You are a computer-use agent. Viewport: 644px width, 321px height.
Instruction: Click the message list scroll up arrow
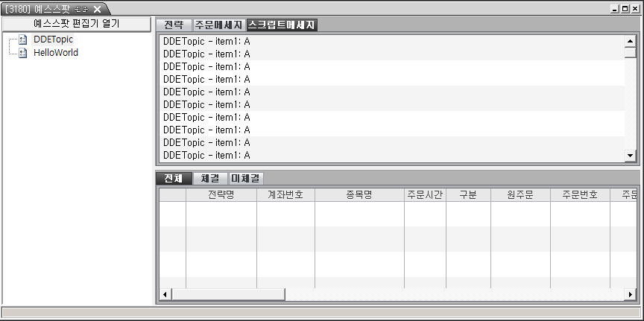pos(631,41)
